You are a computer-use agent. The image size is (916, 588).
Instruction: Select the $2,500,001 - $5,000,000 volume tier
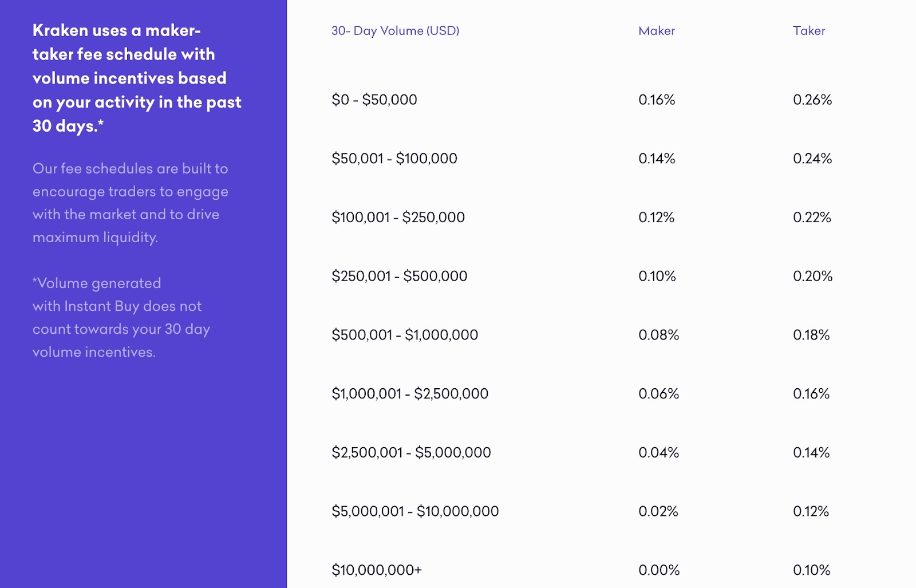[x=411, y=452]
